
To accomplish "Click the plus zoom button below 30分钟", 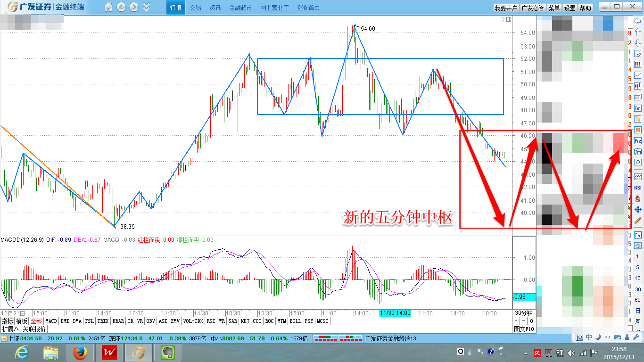I will point(516,321).
